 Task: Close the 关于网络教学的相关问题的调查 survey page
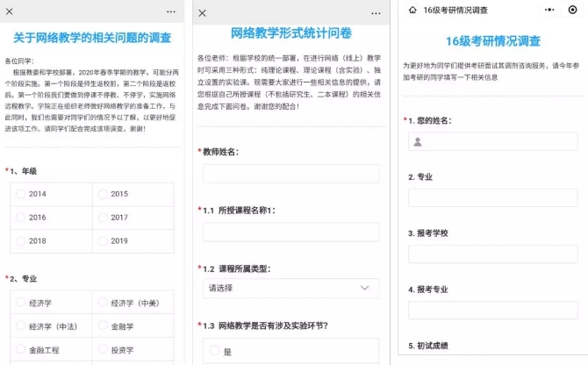(10, 11)
